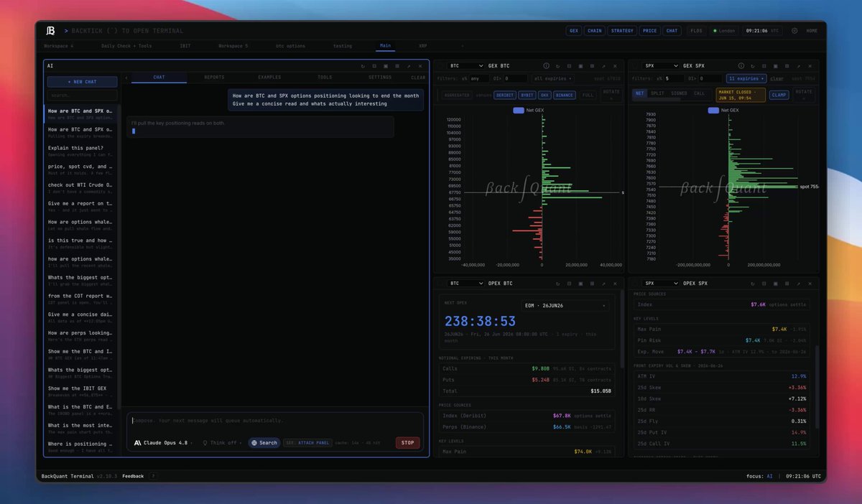
Task: Open the all expiries dropdown
Action: [552, 78]
